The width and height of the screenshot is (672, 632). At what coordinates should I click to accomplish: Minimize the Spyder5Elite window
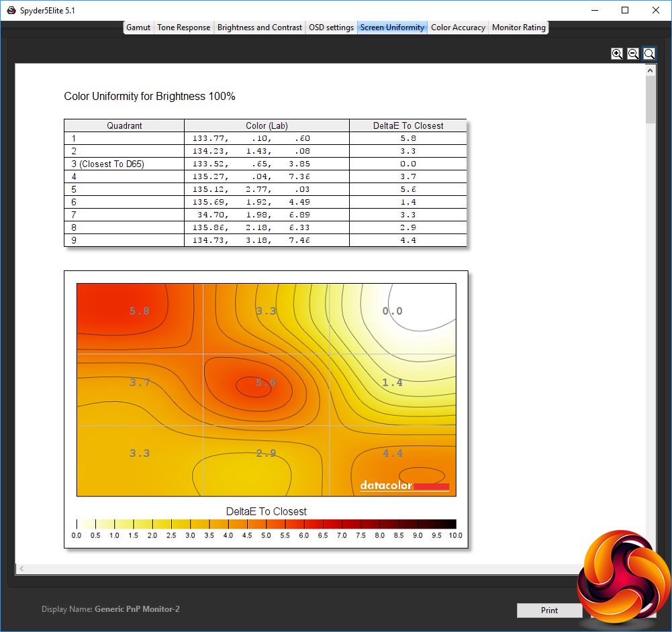tap(594, 10)
